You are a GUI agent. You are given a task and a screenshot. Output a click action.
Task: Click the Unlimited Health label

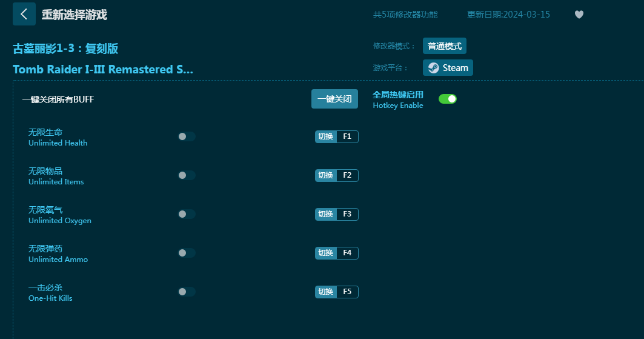(58, 143)
